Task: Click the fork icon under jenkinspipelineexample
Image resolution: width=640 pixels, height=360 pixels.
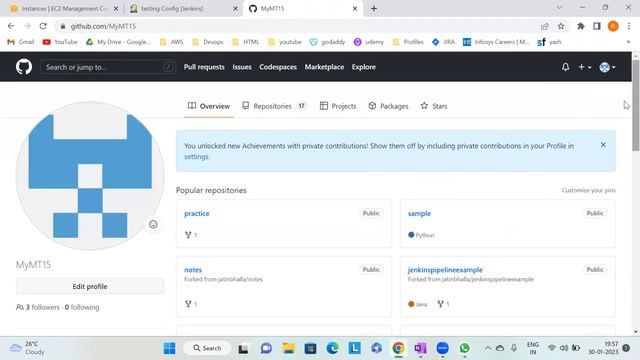Action: (x=440, y=304)
